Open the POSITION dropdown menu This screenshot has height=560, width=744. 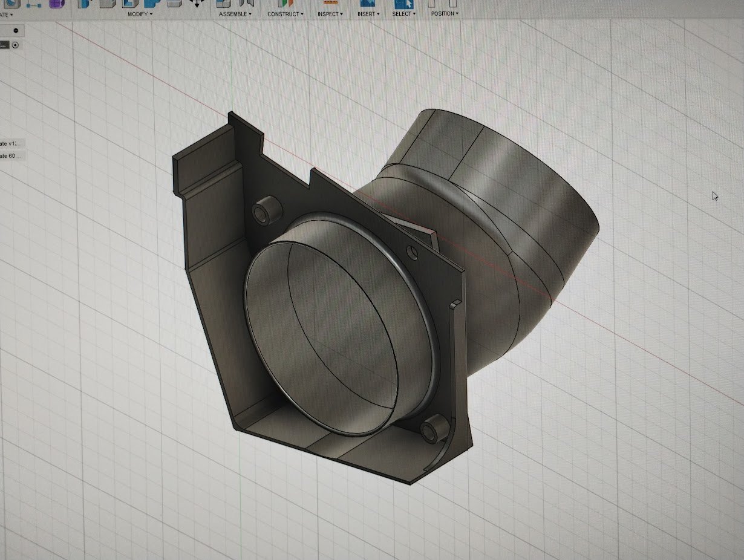445,13
